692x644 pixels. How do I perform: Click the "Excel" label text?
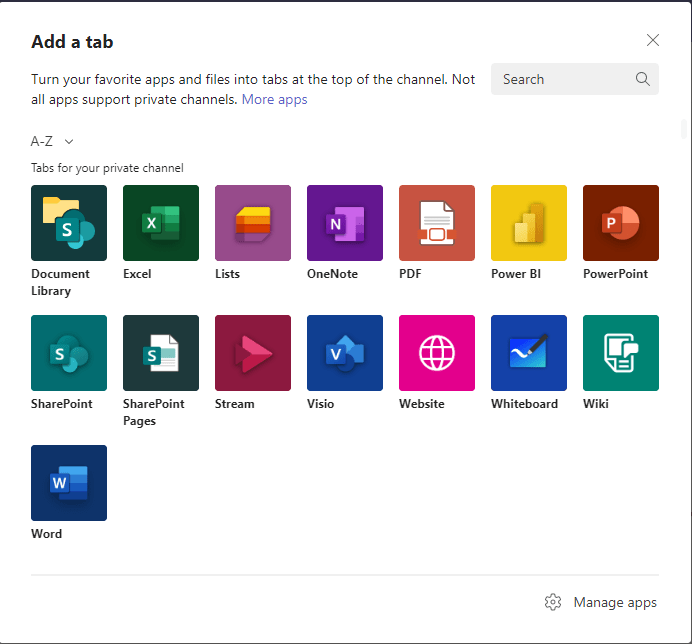[x=137, y=274]
